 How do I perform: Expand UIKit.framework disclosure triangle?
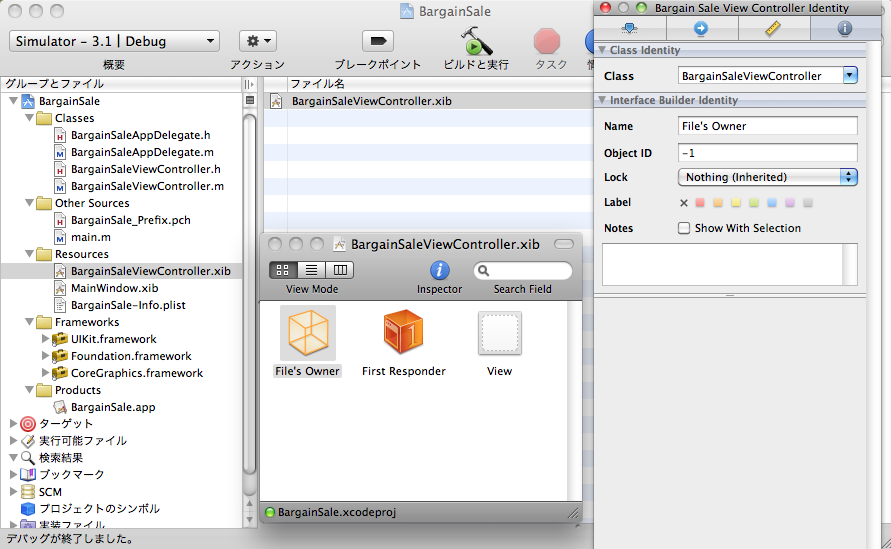[x=45, y=339]
